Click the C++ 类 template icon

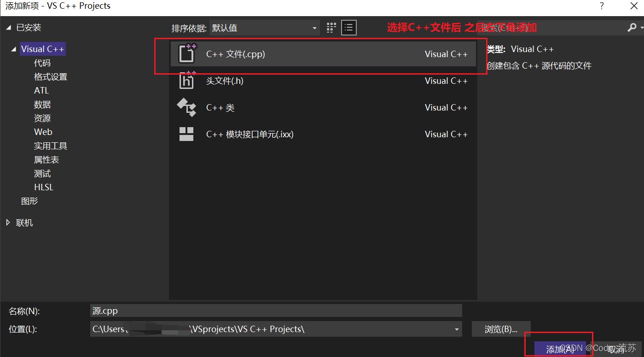tap(187, 107)
